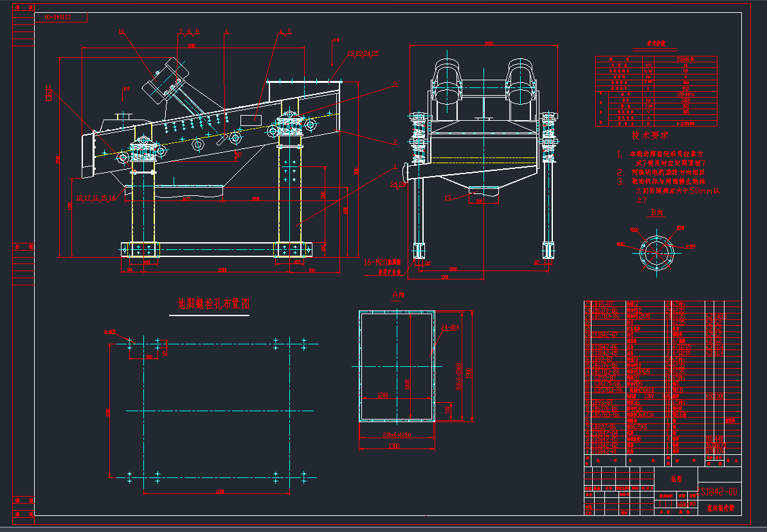Select the callout group 18 17 16 15 14
The image size is (767, 532).
coord(95,198)
